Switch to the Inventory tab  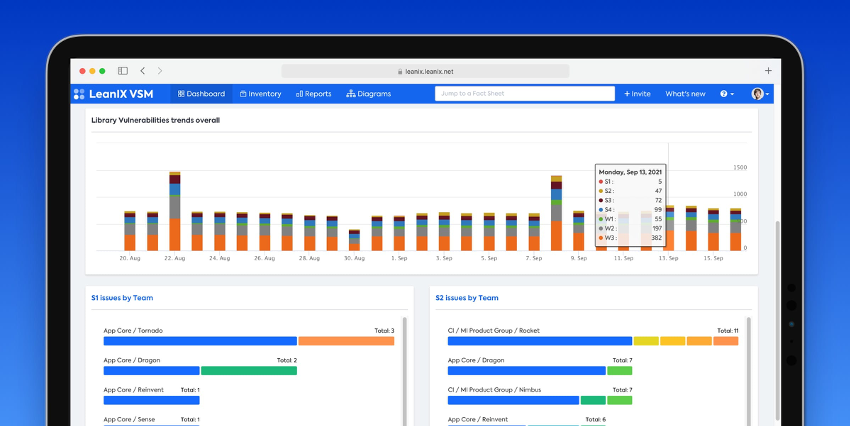[x=260, y=94]
